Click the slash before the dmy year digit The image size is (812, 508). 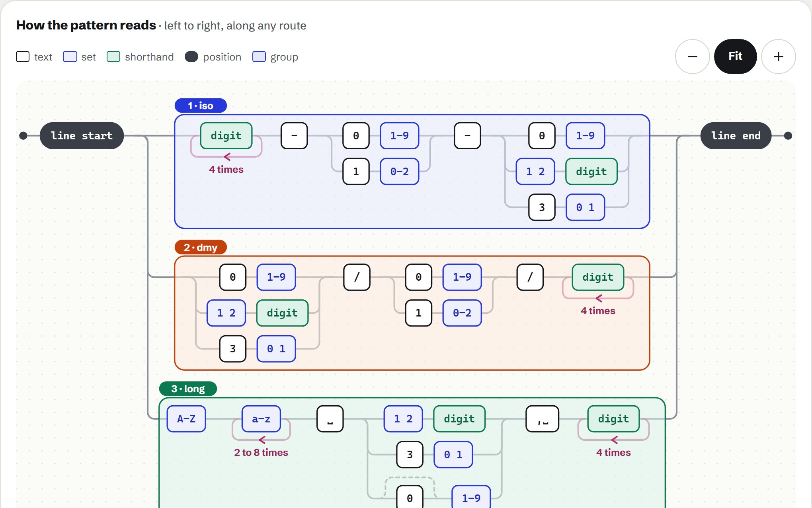coord(530,277)
